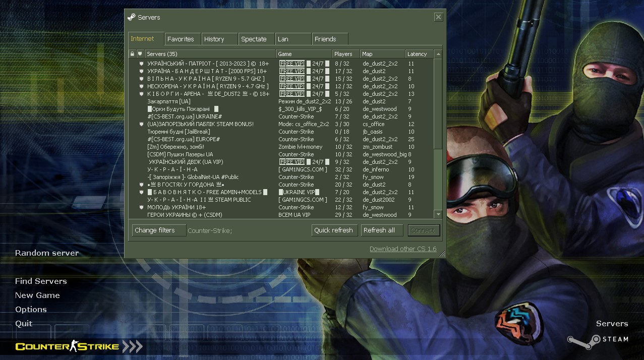This screenshot has width=644, height=360.
Task: Click the jb_oasis map cell
Action: pos(373,132)
